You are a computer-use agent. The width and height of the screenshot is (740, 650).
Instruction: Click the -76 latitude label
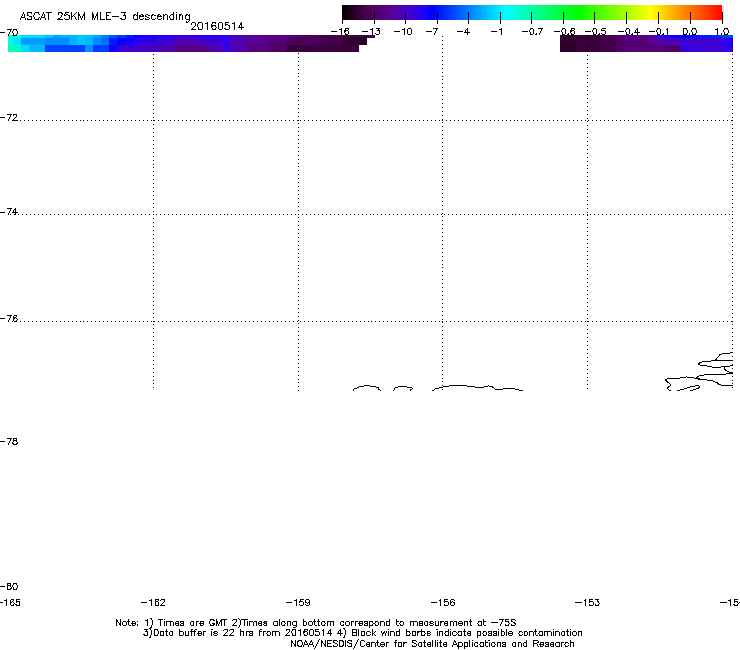[9, 319]
